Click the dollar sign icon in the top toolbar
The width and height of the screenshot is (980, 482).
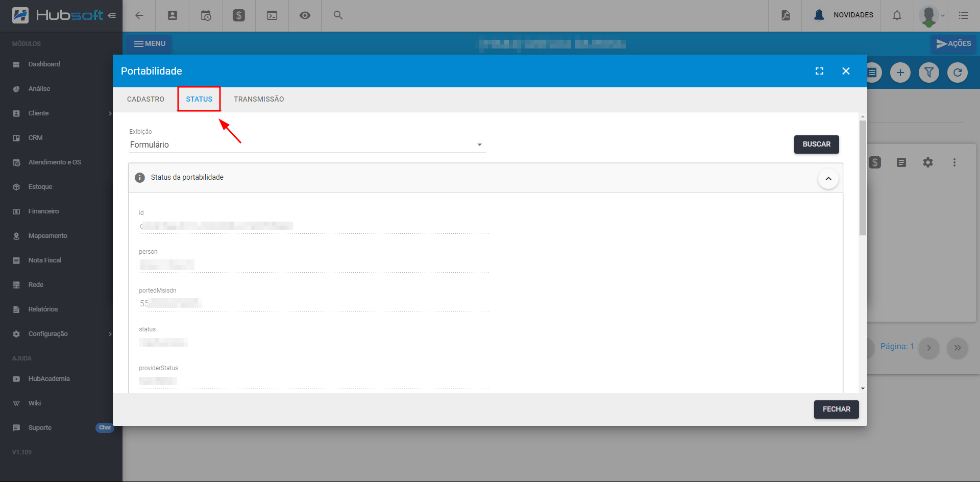[239, 15]
